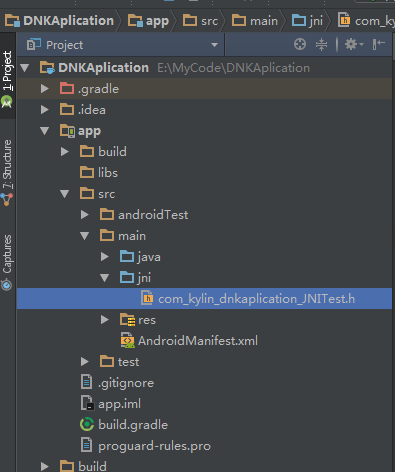The width and height of the screenshot is (395, 472).
Task: Select AndroidManifest.xml in the tree
Action: pyautogui.click(x=198, y=341)
